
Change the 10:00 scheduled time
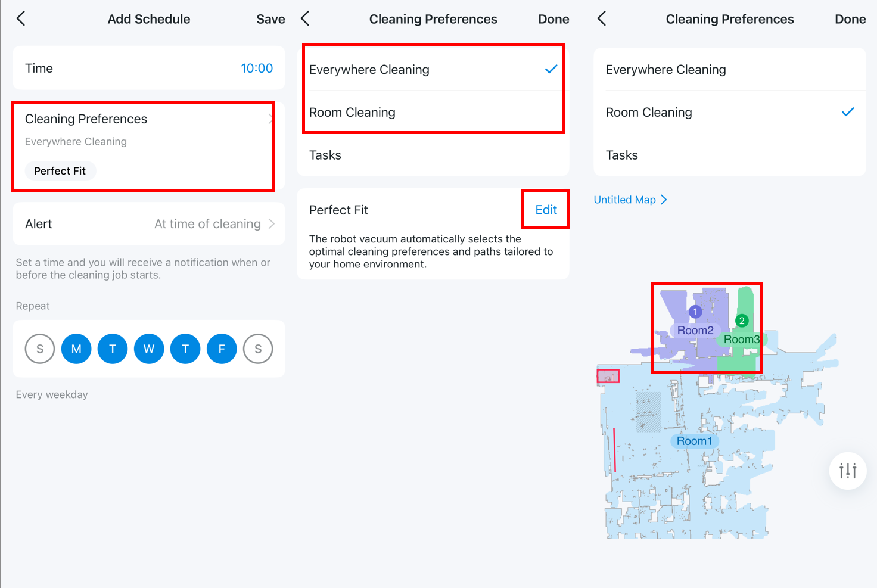[x=257, y=68]
